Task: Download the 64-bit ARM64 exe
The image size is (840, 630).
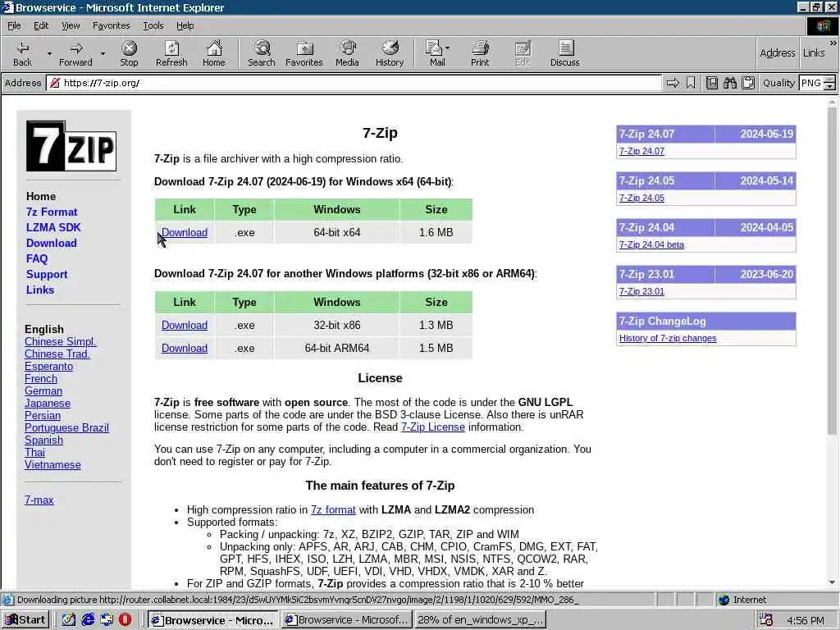Action: (x=185, y=348)
